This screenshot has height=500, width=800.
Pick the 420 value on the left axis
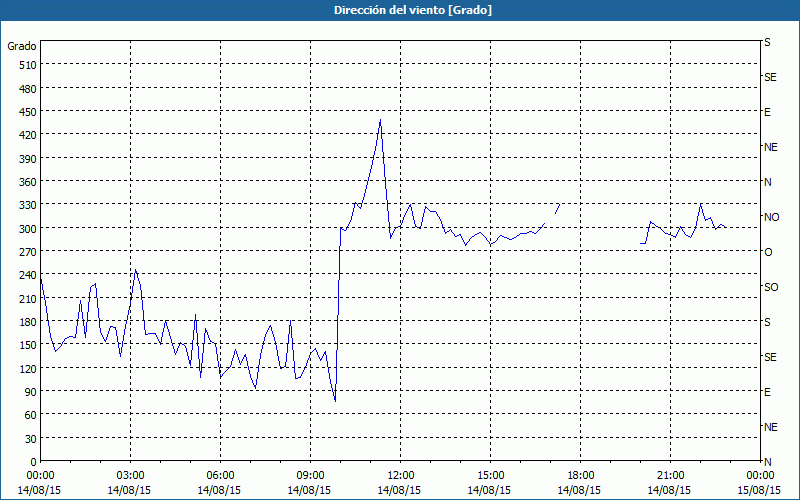(28, 135)
